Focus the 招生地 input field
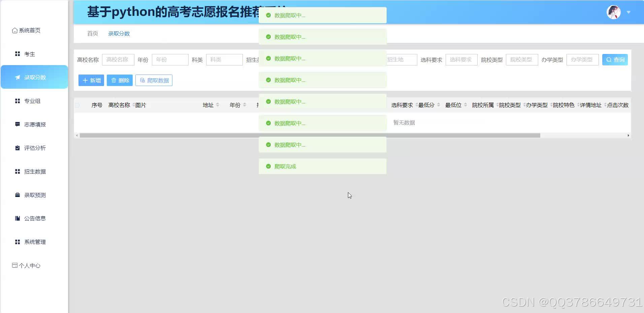This screenshot has width=644, height=313. coord(401,60)
